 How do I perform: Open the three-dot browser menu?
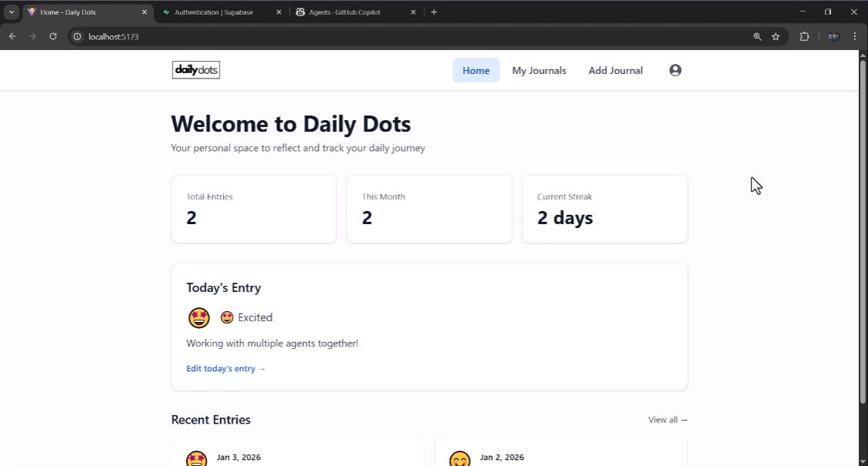[854, 36]
